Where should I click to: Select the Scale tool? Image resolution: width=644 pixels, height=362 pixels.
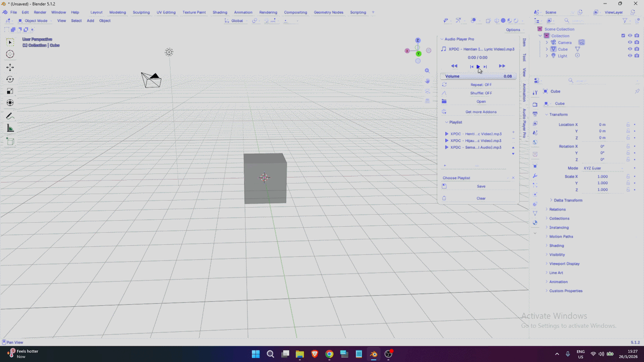click(x=10, y=91)
